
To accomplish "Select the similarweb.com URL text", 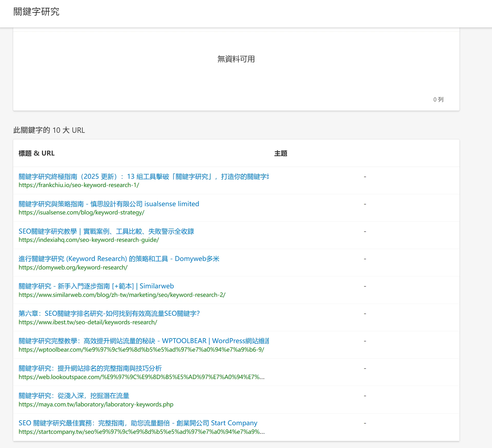I will click(x=122, y=295).
